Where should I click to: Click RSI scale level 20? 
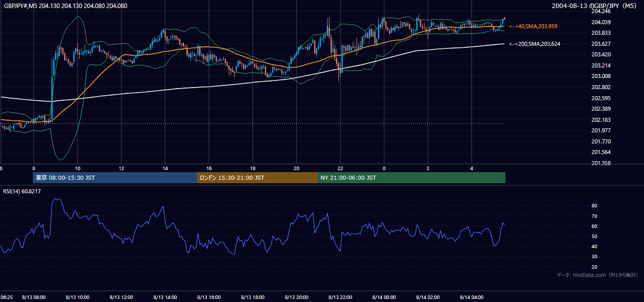point(594,267)
